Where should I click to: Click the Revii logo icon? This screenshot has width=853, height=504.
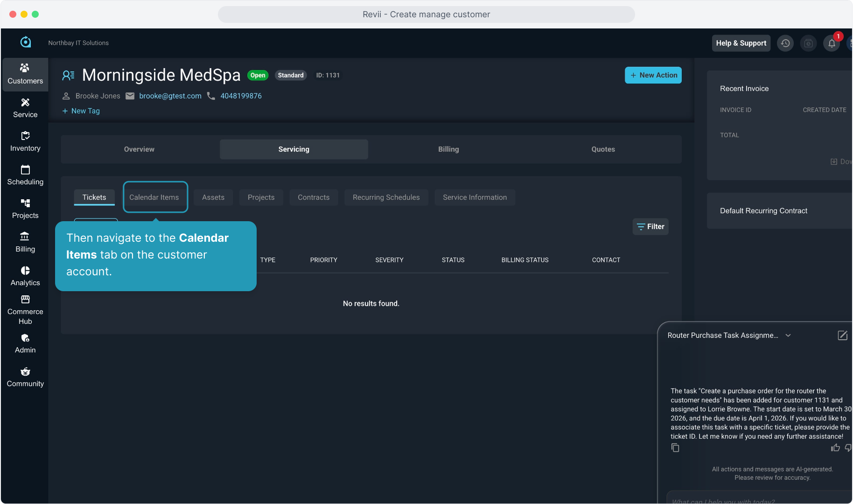(26, 42)
